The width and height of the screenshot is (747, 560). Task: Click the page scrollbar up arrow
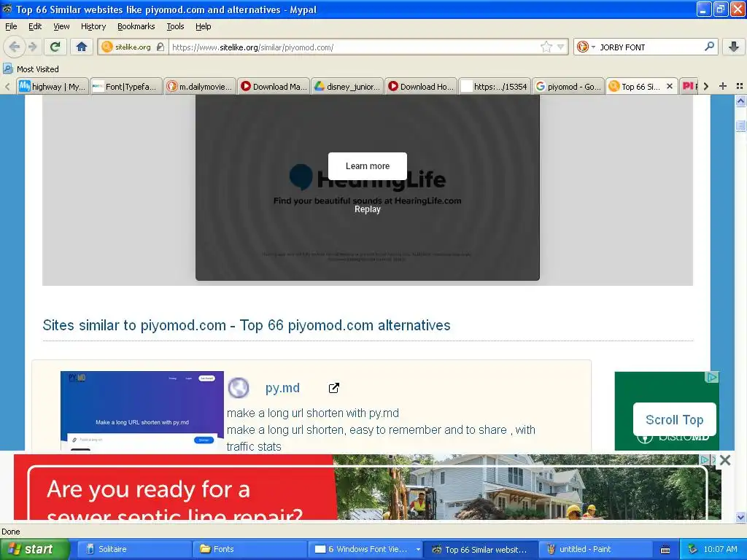[x=740, y=101]
